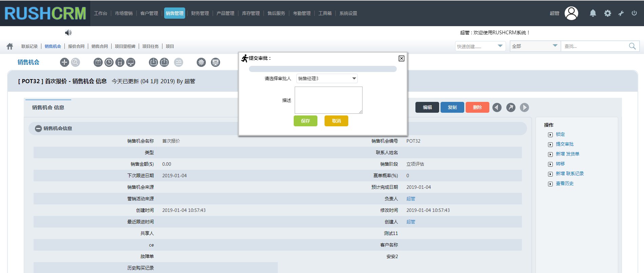
Task: Click the home icon in sub-navigation
Action: (10, 46)
